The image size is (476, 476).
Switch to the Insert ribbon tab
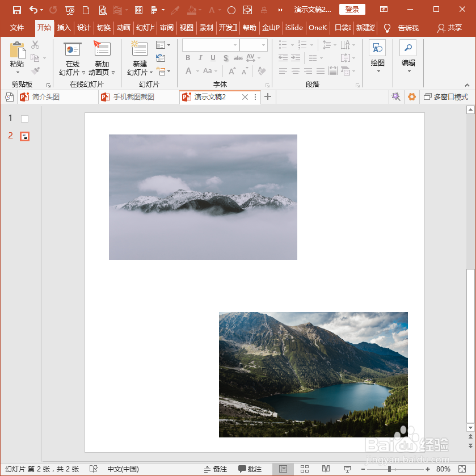64,28
